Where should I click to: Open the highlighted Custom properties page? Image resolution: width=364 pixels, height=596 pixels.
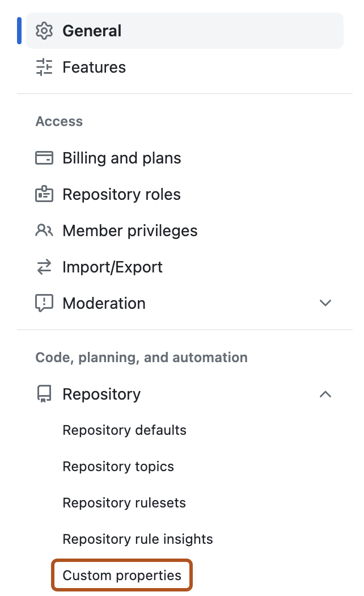(121, 575)
